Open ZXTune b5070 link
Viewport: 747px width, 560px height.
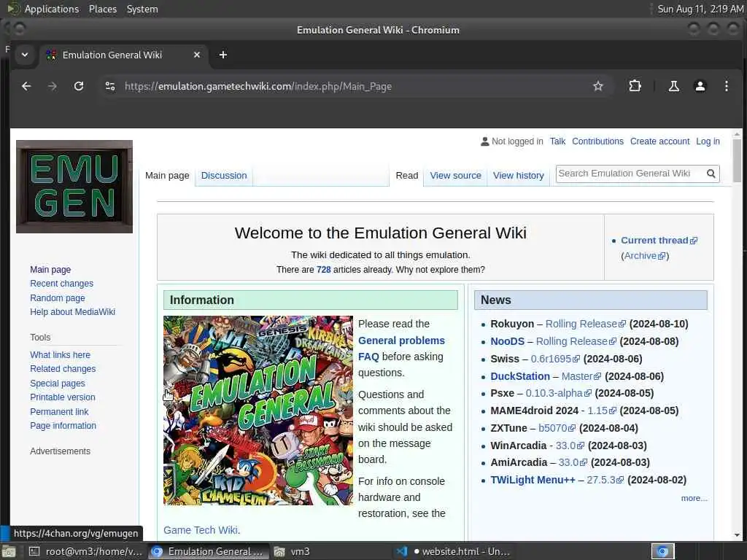coord(557,428)
